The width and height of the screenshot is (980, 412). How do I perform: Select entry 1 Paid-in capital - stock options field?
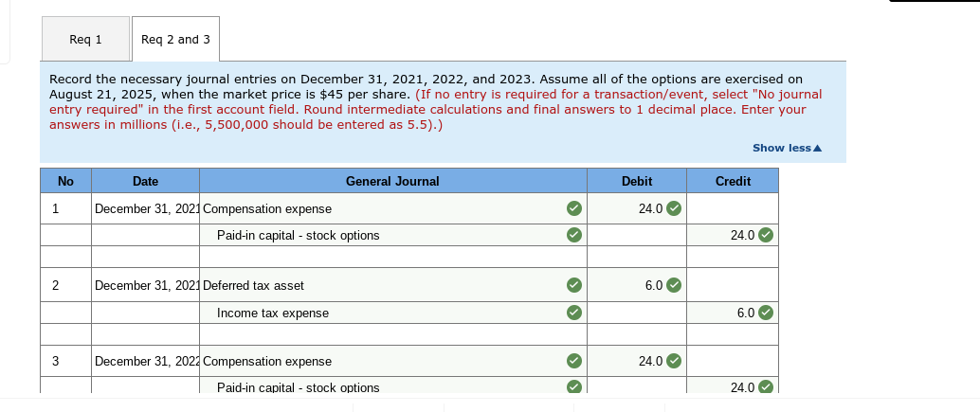coord(393,235)
